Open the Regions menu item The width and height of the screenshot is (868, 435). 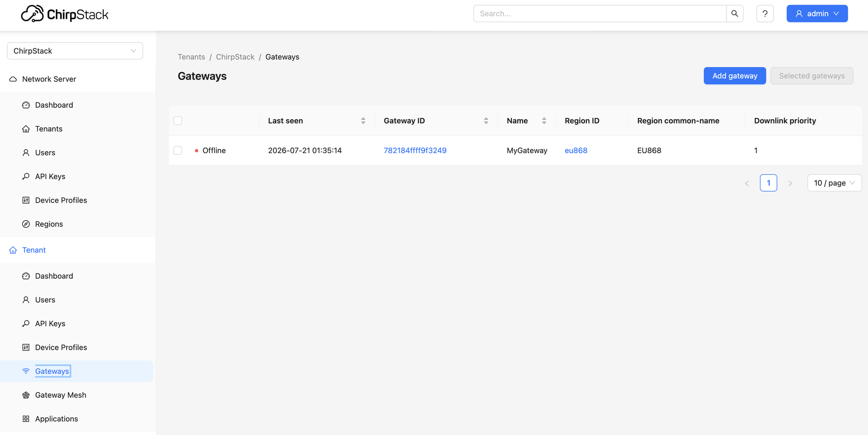click(78, 224)
